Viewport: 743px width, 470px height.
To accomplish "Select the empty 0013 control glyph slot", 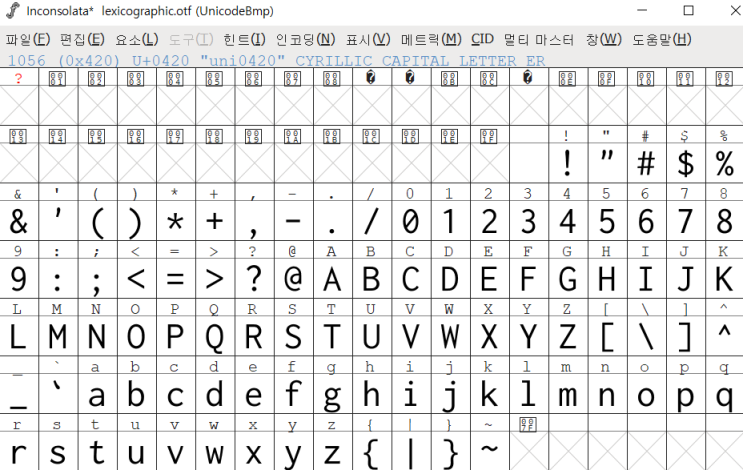I will pos(19,163).
